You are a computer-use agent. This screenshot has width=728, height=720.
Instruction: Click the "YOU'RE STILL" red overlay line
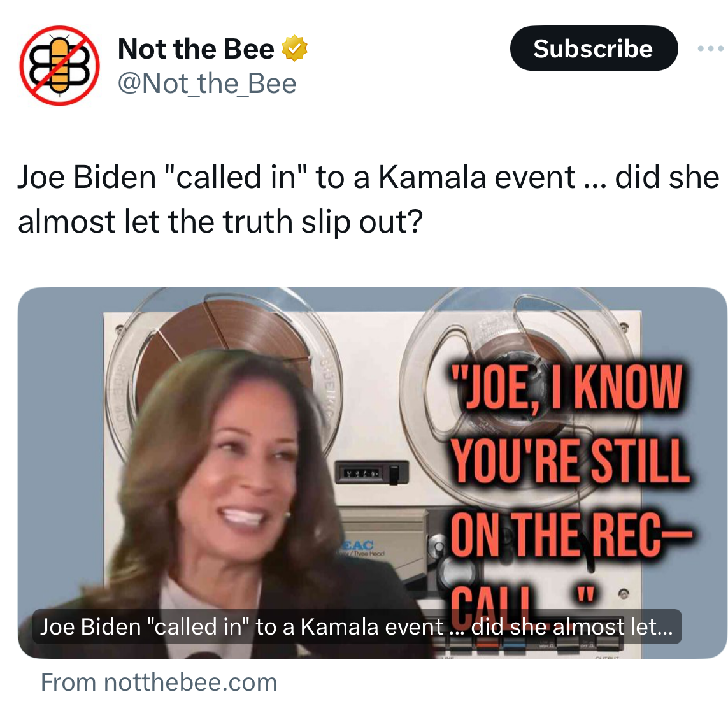click(x=569, y=460)
